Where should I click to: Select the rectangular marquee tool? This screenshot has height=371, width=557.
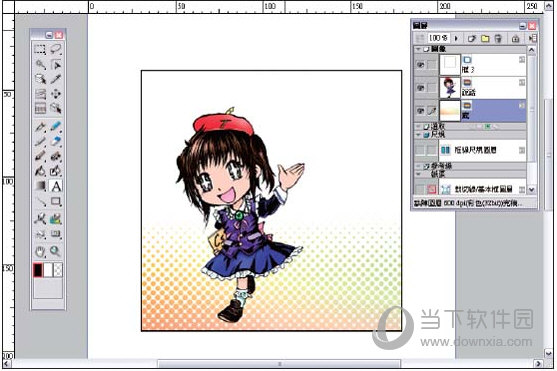click(40, 49)
